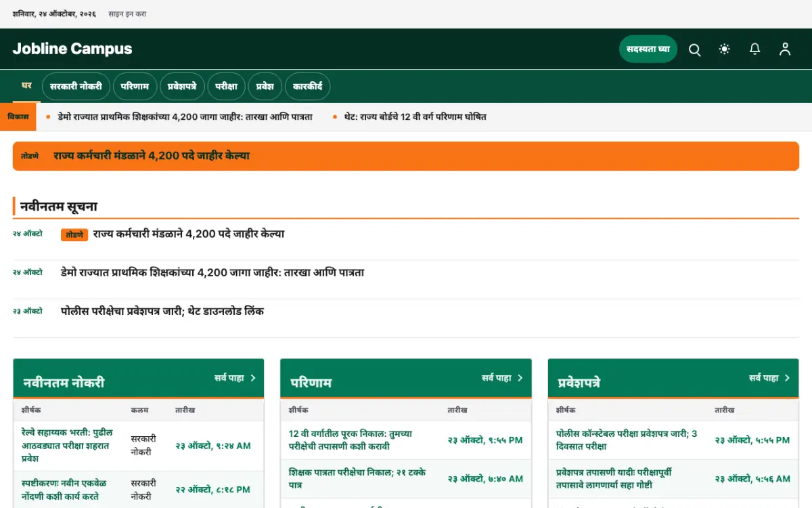Click the तोडणे badge in latest notices list
This screenshot has height=508, width=812.
click(74, 234)
